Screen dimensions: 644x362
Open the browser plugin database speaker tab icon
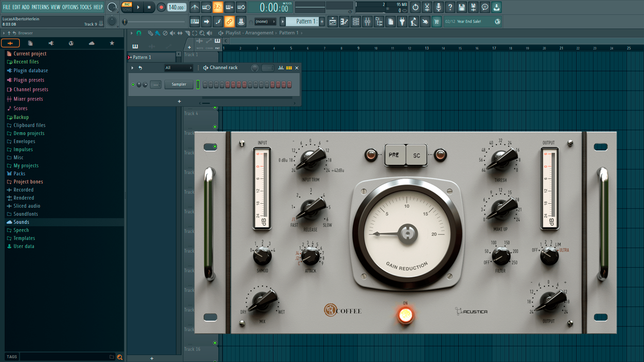pos(51,43)
